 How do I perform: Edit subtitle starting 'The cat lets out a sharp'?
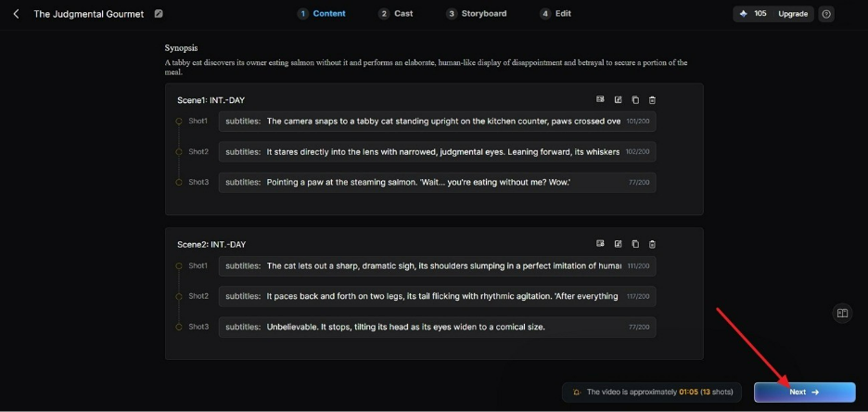pos(438,265)
